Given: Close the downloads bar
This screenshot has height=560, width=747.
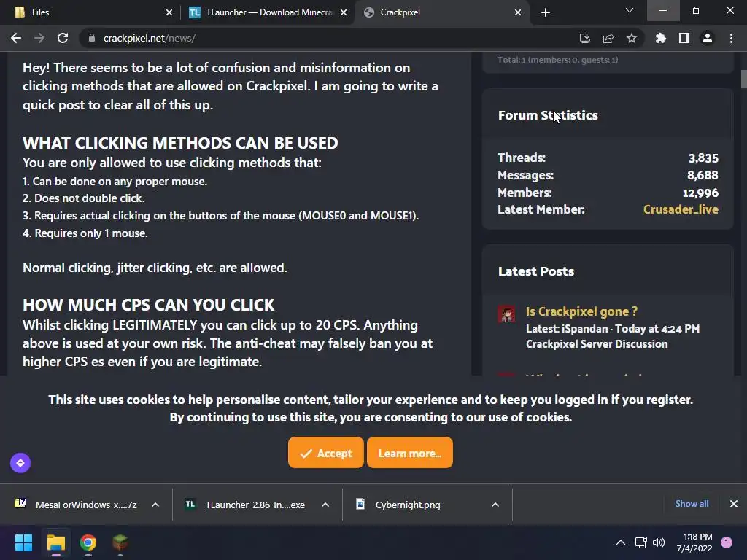Looking at the screenshot, I should 734,504.
